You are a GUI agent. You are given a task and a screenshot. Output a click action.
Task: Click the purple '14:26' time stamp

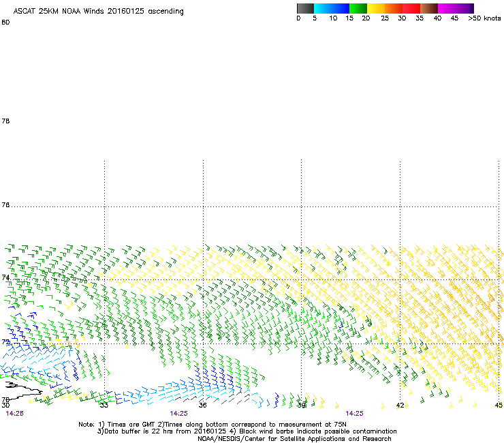point(14,414)
